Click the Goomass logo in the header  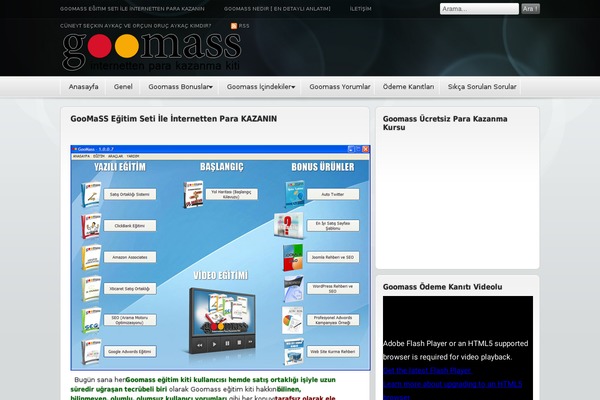152,52
